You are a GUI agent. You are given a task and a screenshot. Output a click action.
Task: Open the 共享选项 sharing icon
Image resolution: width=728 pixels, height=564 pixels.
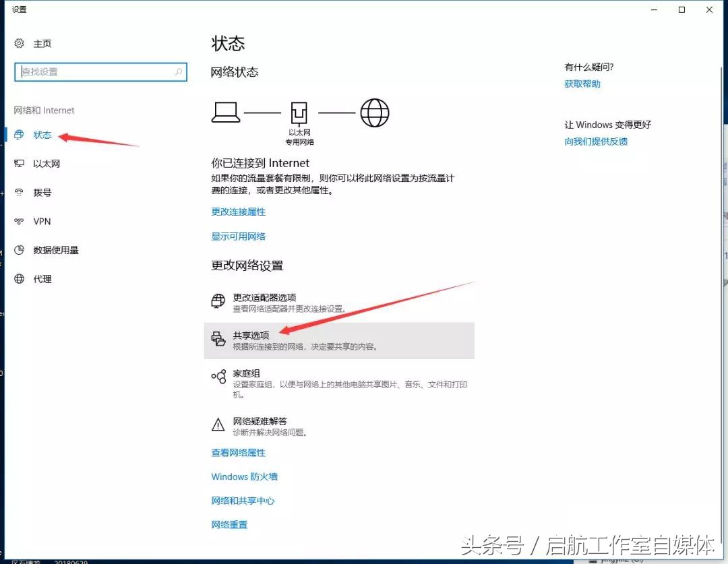(x=218, y=337)
